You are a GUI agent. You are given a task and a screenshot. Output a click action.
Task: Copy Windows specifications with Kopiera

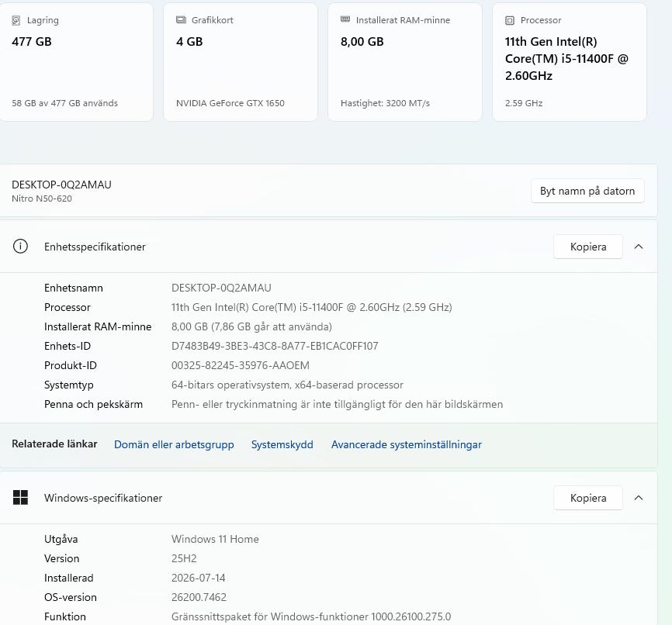tap(588, 498)
